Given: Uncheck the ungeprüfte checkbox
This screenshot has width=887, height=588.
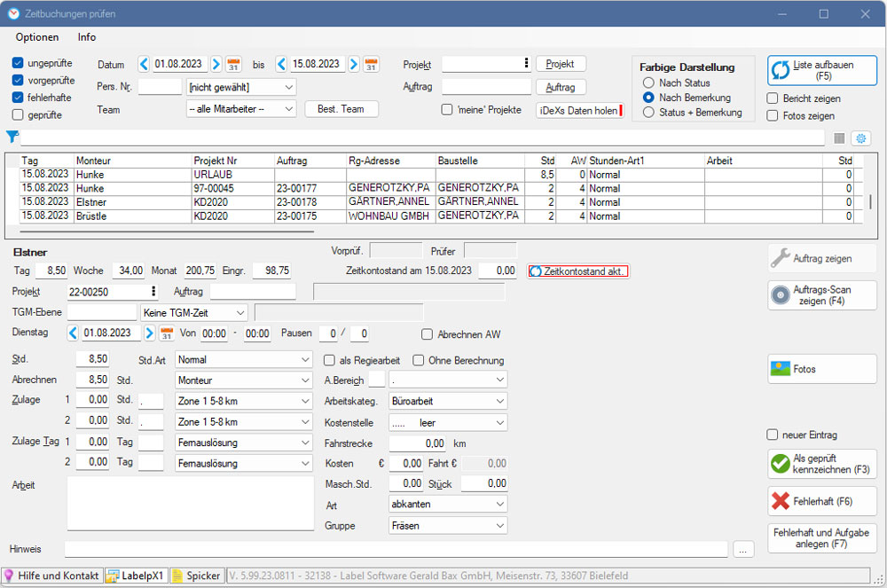Looking at the screenshot, I should (x=18, y=63).
